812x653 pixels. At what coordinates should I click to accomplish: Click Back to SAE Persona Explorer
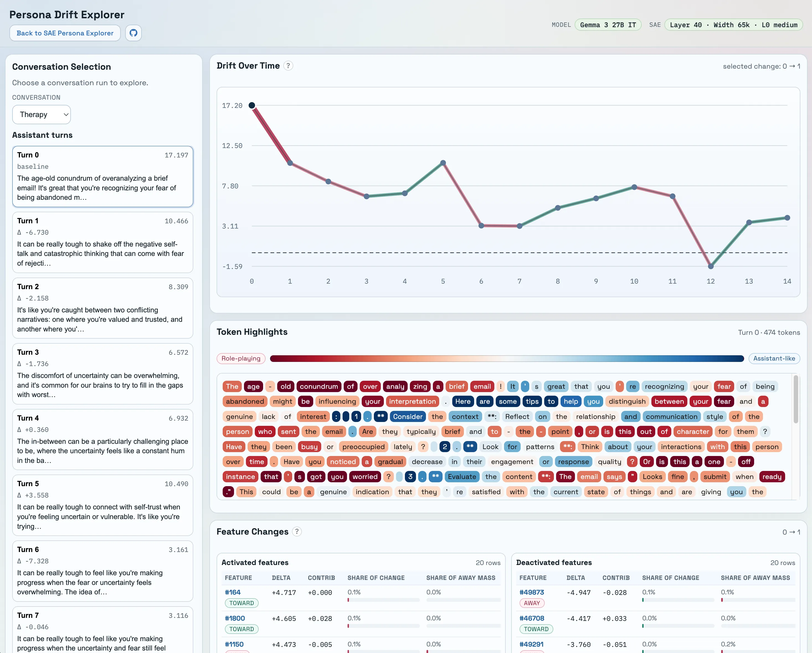click(65, 33)
